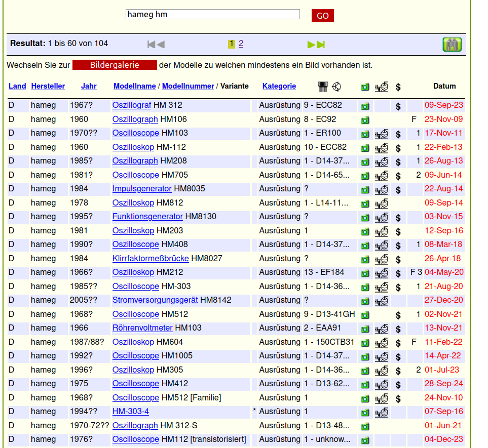Click tube text 9 - D13-41GH

pyautogui.click(x=329, y=314)
